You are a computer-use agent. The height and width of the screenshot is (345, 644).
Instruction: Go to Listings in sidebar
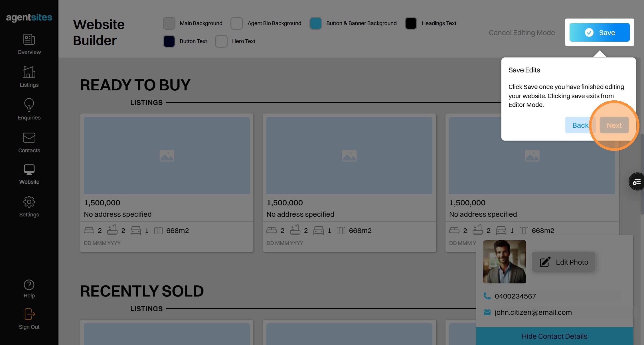click(29, 72)
